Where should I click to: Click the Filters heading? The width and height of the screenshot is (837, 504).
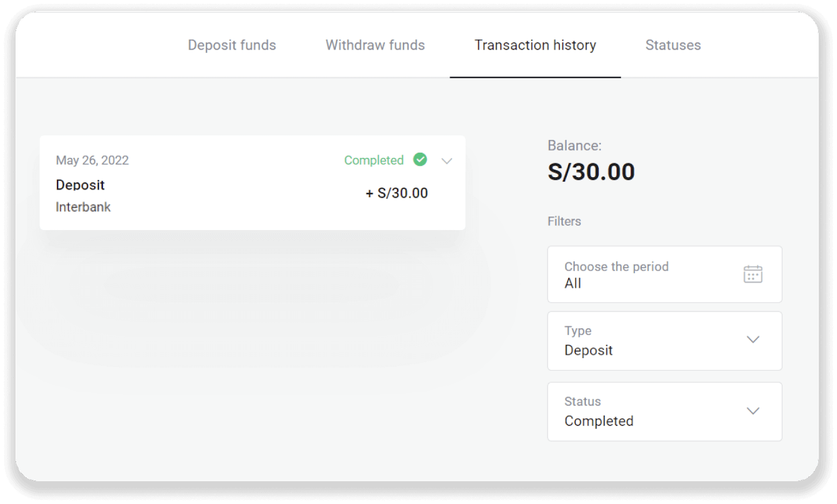[564, 221]
